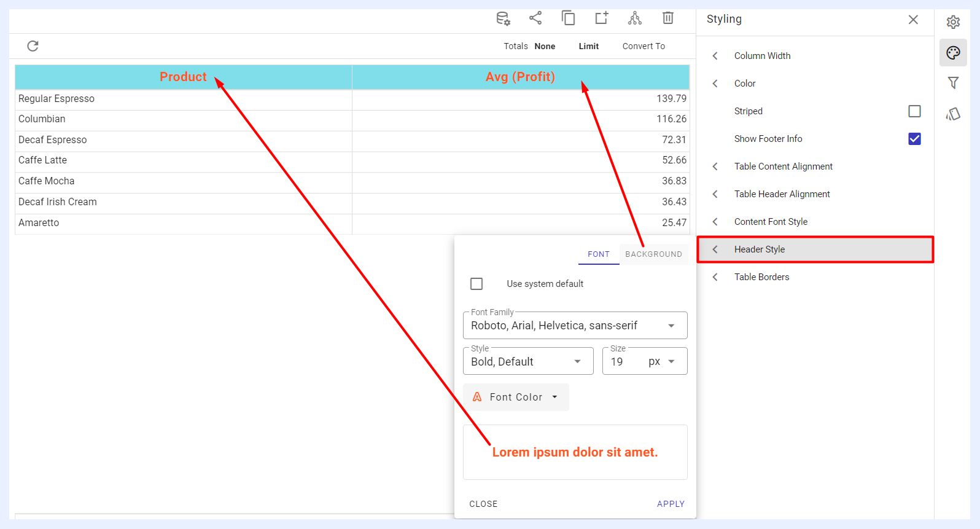The width and height of the screenshot is (980, 529).
Task: Click the Regular Espresso cell
Action: [184, 99]
